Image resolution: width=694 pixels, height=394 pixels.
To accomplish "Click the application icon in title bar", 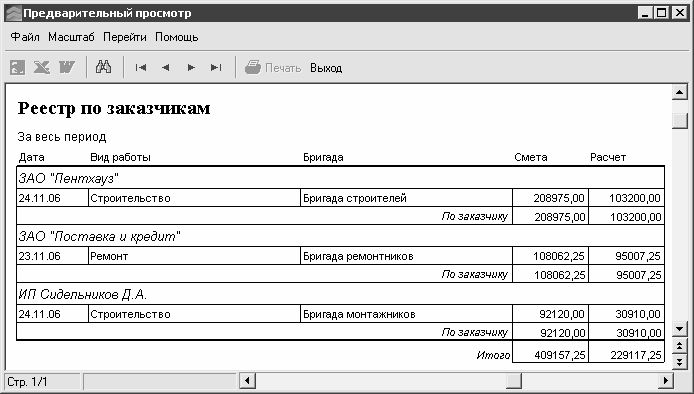I will [13, 13].
